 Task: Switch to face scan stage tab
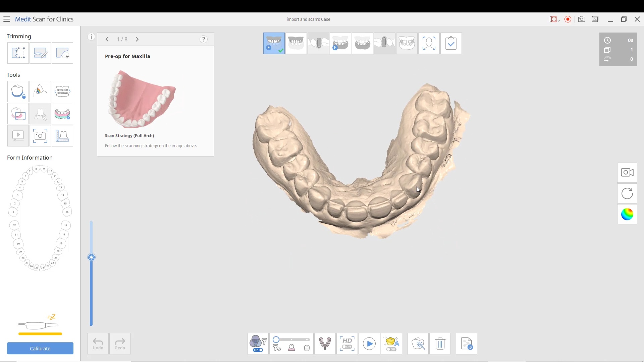pos(429,43)
